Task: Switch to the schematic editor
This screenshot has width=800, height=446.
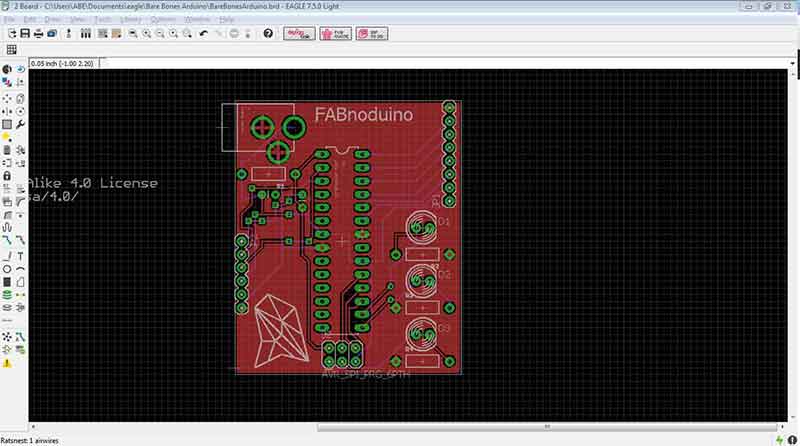Action: click(x=68, y=34)
